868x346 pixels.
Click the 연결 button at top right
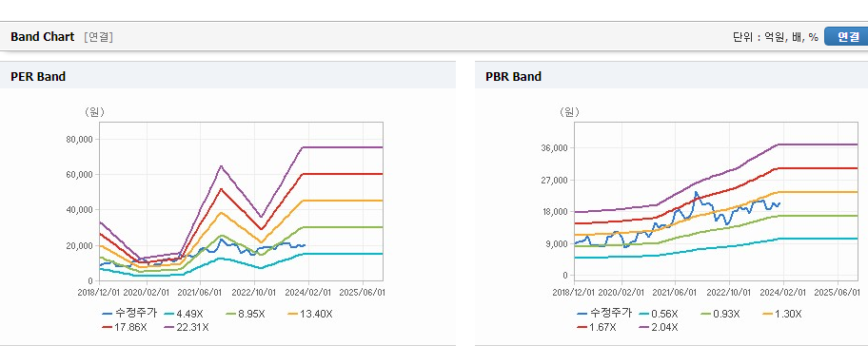847,37
